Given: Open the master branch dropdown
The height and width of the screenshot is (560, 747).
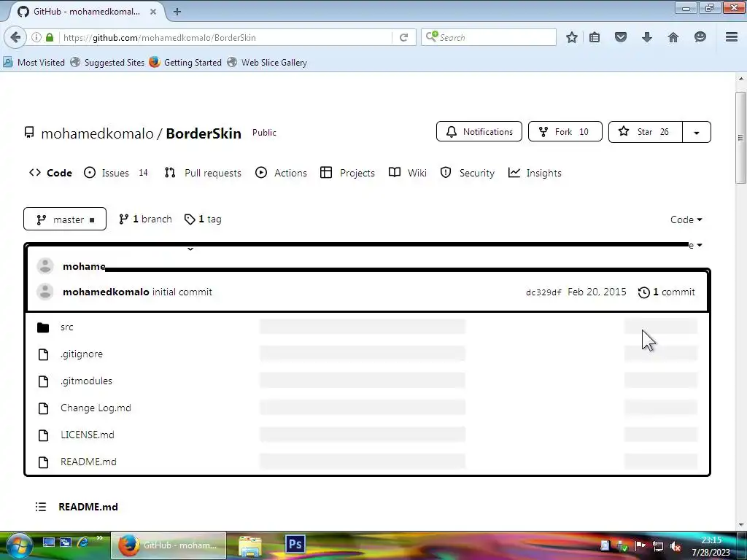Looking at the screenshot, I should tap(65, 219).
